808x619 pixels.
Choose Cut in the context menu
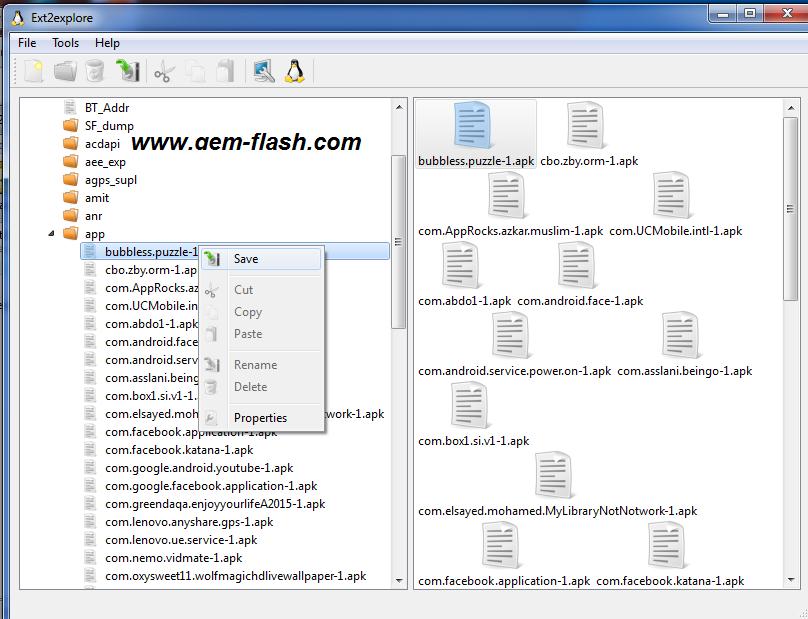(262, 290)
